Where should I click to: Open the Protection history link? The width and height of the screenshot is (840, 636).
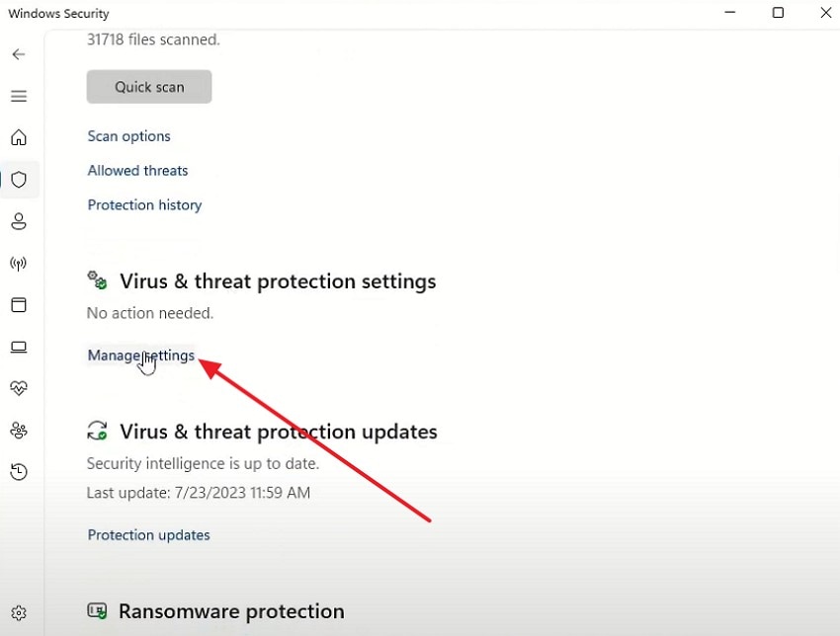[144, 205]
